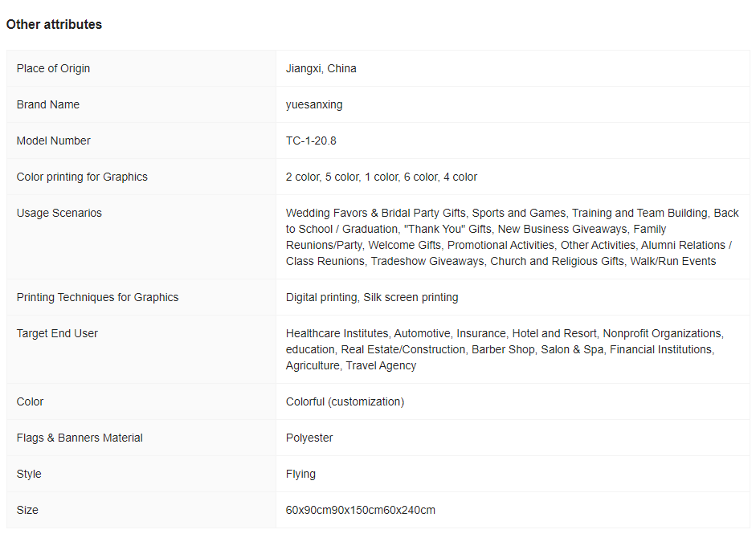Screen dimensions: 756x546
Task: Click the TC-1-20.8 model value
Action: tap(311, 141)
